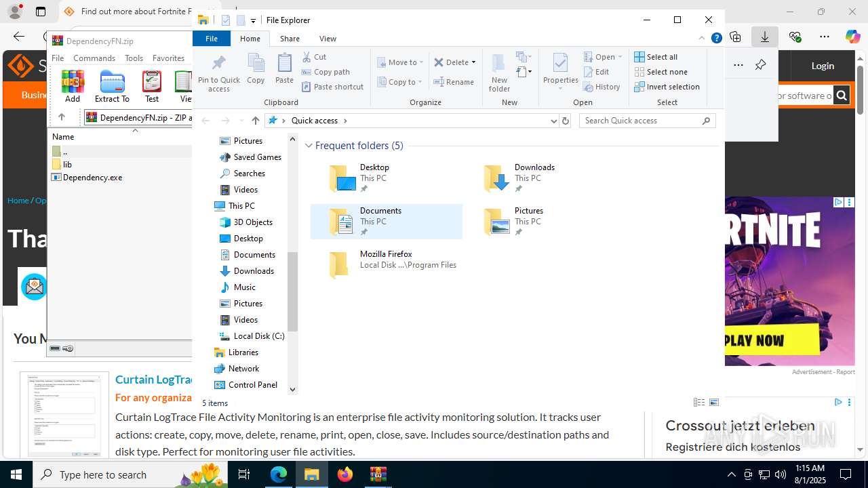The image size is (868, 488).
Task: Open WinRAR Favorites menu
Action: tap(168, 58)
